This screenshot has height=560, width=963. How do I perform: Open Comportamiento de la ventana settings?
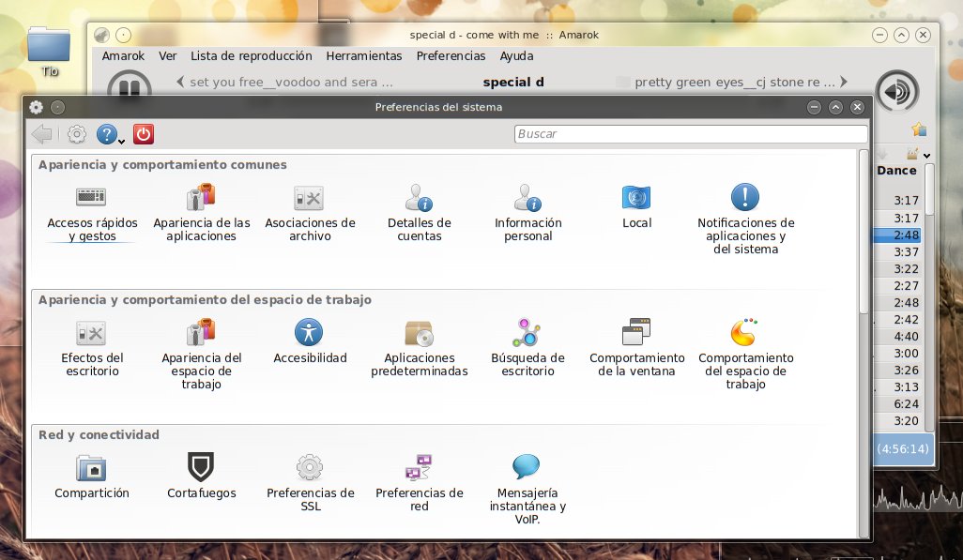[637, 348]
